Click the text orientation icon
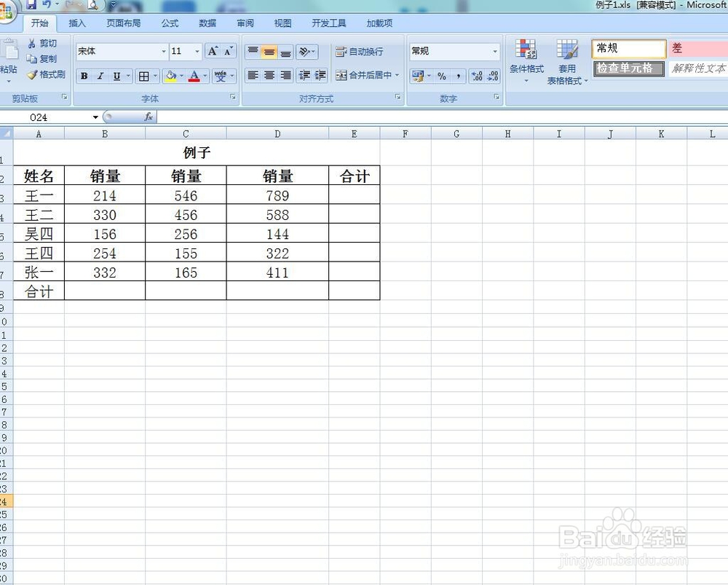This screenshot has width=728, height=585. 304,52
